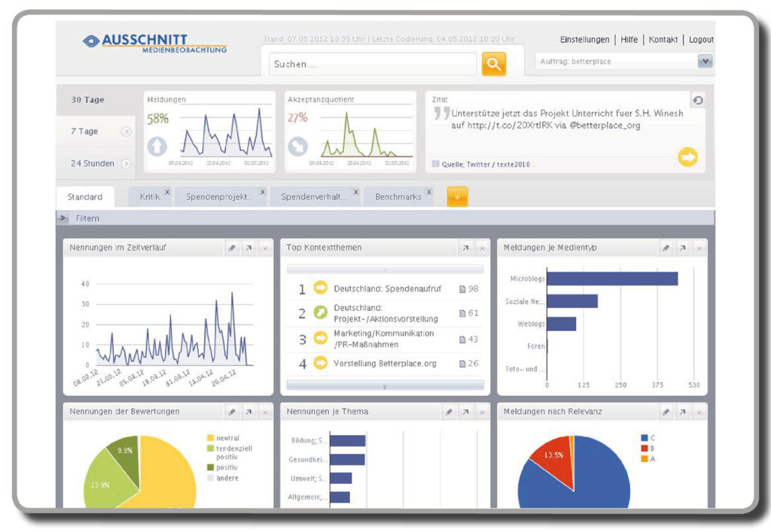Close the Nennungen der Bewertungen widget

pyautogui.click(x=265, y=412)
